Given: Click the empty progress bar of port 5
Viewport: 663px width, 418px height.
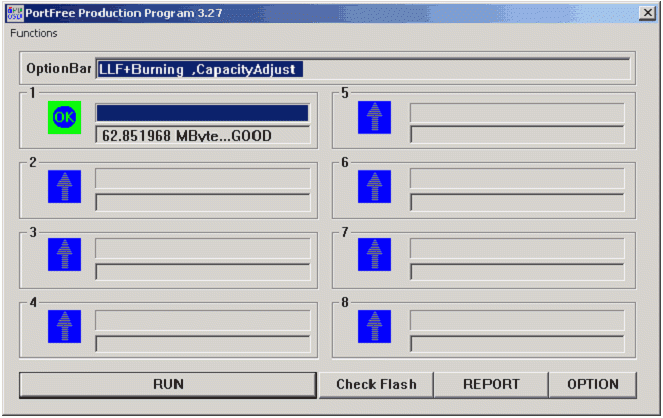Looking at the screenshot, I should tap(517, 113).
